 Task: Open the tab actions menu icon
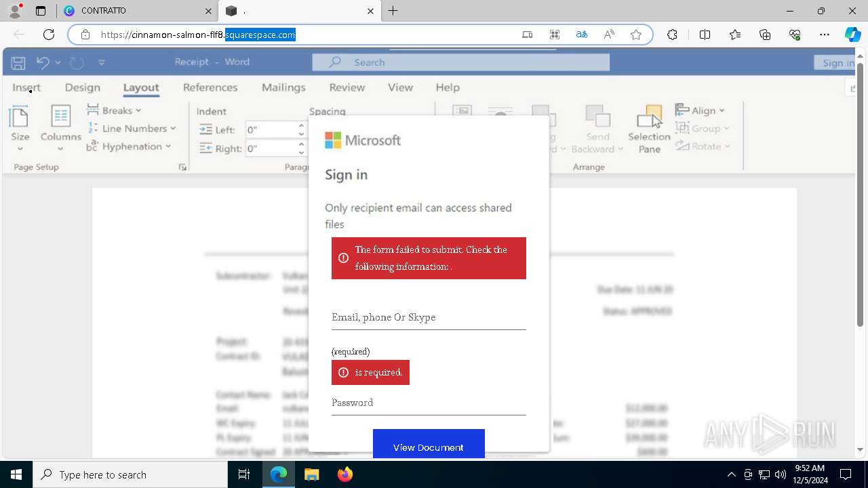click(41, 11)
